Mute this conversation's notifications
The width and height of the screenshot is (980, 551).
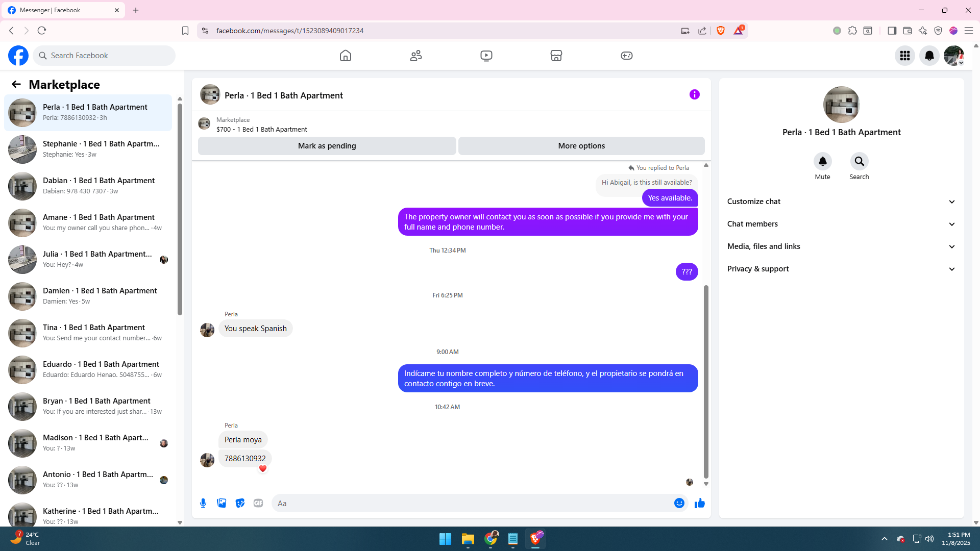tap(822, 162)
